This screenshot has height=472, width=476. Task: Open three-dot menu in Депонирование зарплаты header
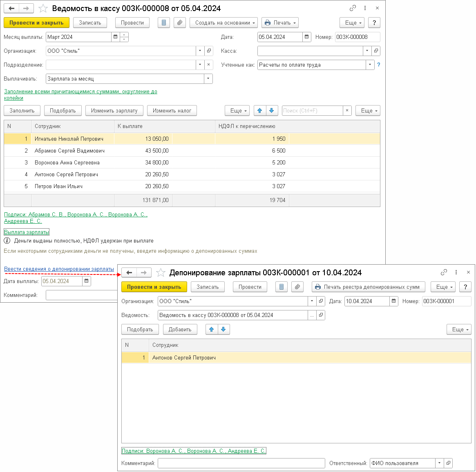coord(456,272)
